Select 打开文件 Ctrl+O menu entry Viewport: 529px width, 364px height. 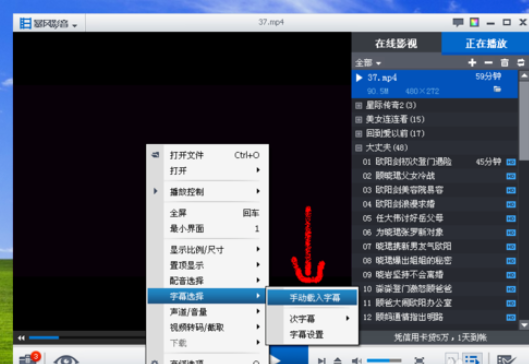coord(208,155)
